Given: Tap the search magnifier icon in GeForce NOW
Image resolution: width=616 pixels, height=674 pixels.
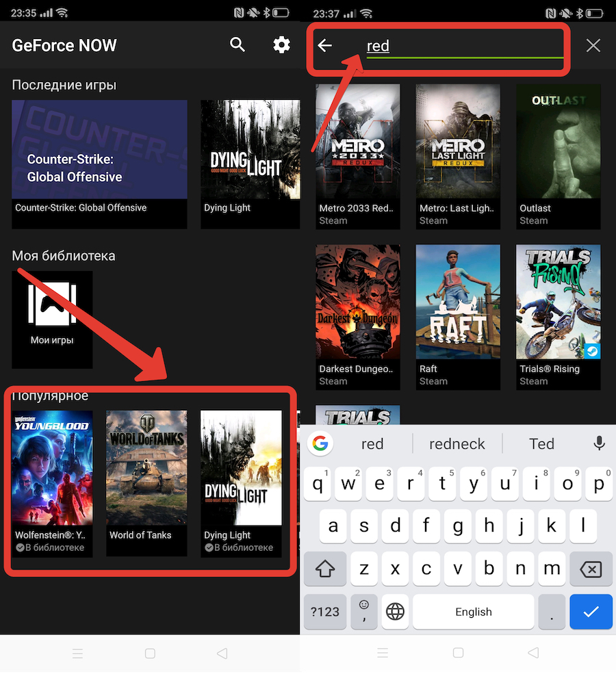Looking at the screenshot, I should tap(238, 45).
